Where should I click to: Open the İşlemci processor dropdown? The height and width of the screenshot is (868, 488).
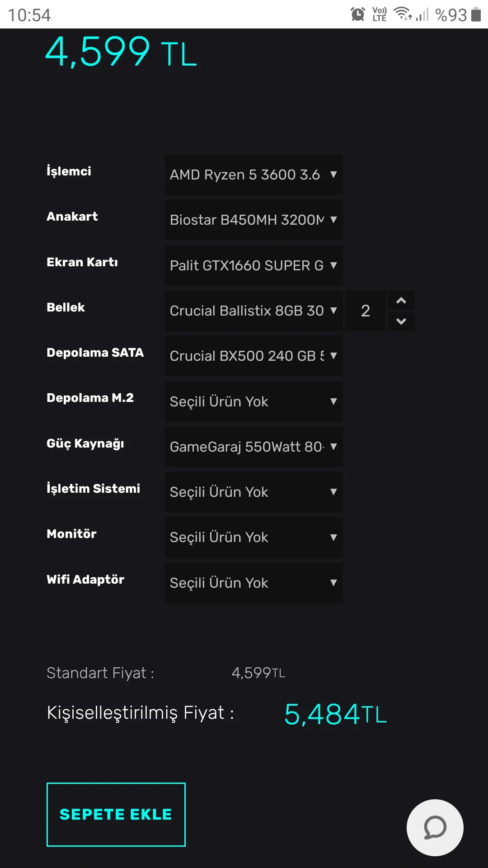click(253, 175)
